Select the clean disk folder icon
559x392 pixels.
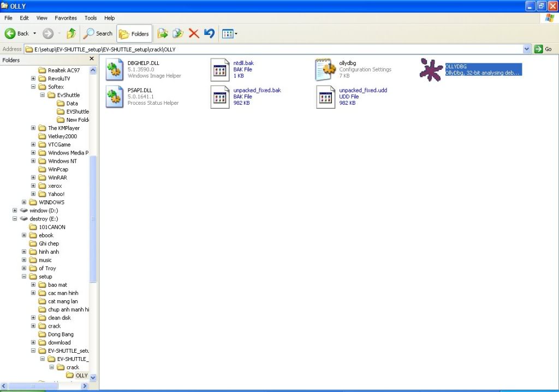(43, 318)
